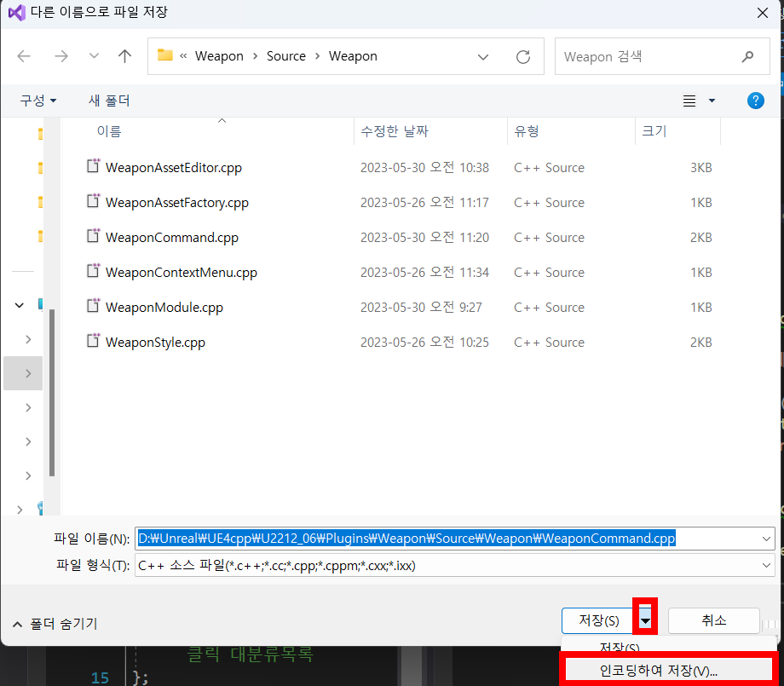Image resolution: width=784 pixels, height=686 pixels.
Task: Expand the address bar history dropdown
Action: tap(482, 56)
